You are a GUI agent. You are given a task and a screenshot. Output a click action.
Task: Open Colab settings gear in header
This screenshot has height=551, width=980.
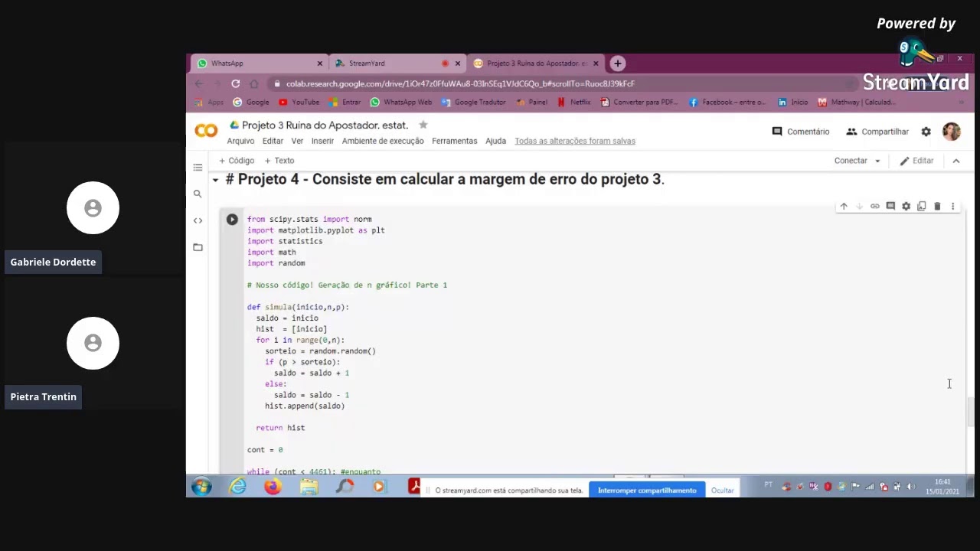click(926, 132)
